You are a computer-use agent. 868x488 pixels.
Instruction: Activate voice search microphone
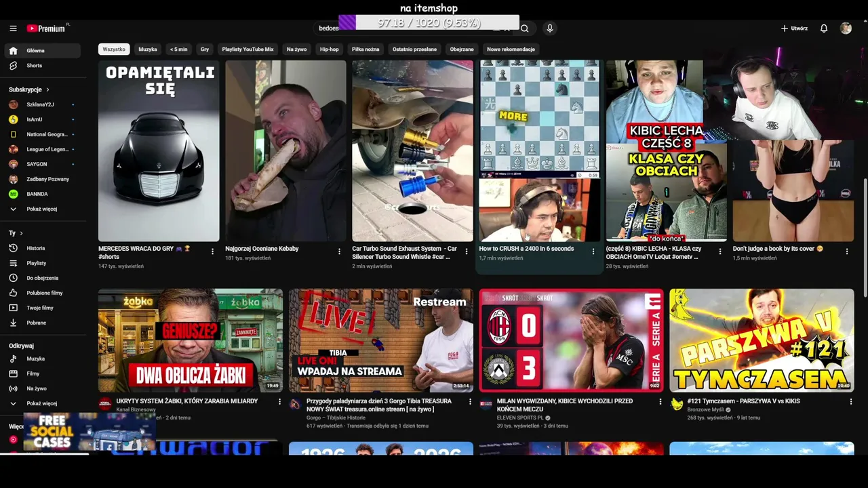550,28
